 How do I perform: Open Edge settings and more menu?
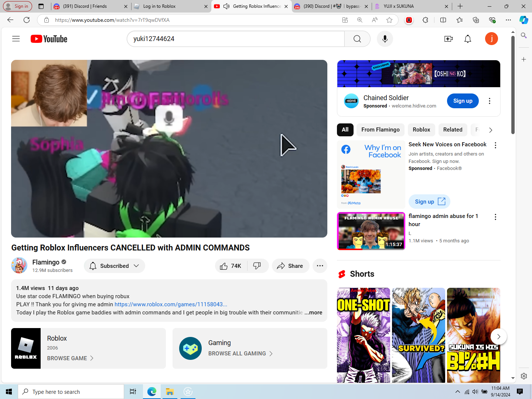tap(508, 20)
